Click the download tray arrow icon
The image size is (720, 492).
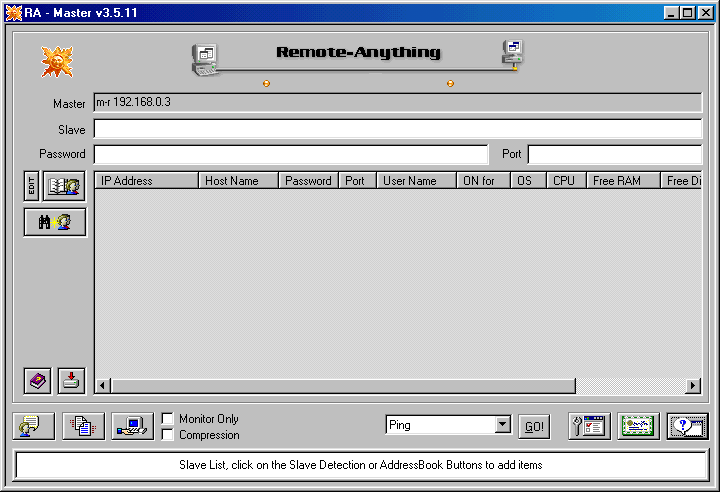[x=71, y=381]
